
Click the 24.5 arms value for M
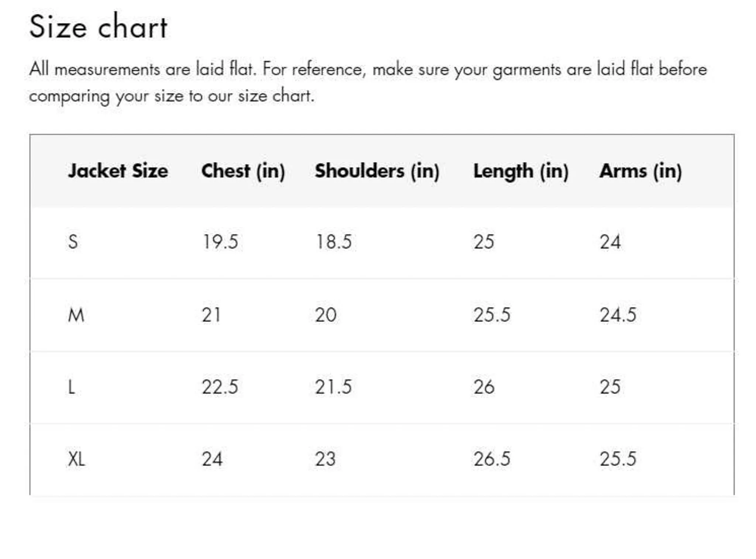point(618,315)
